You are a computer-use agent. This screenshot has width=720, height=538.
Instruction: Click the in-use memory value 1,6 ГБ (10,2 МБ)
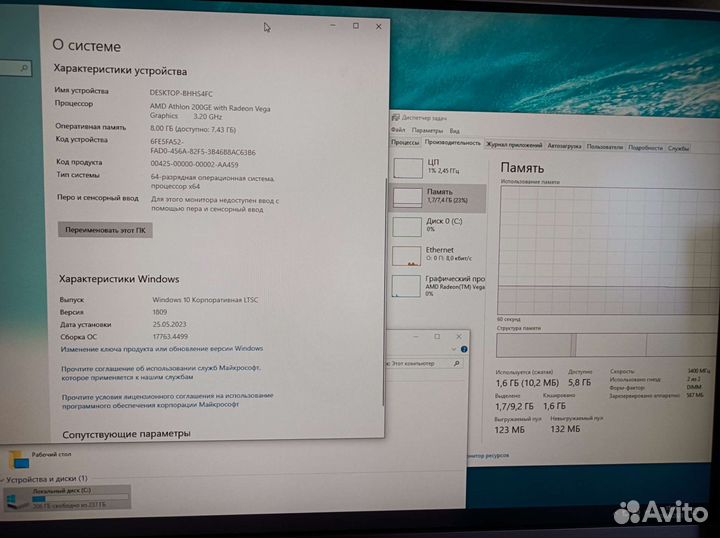pos(527,383)
